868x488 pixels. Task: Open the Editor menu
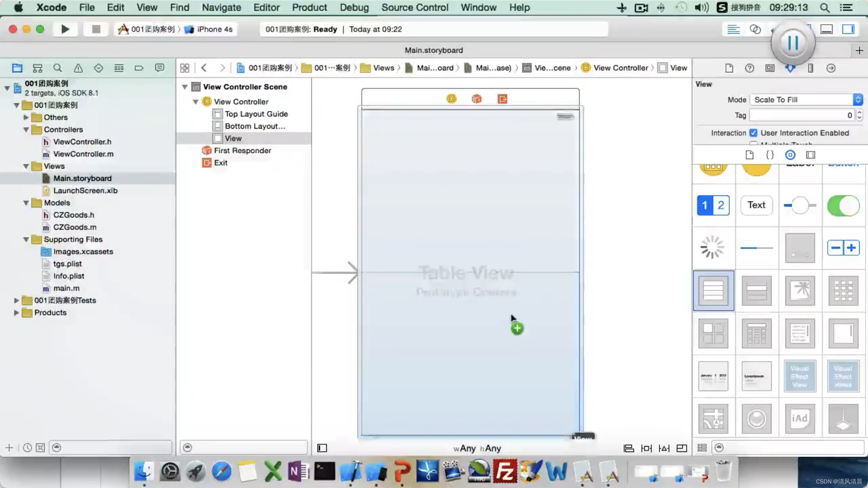(266, 7)
